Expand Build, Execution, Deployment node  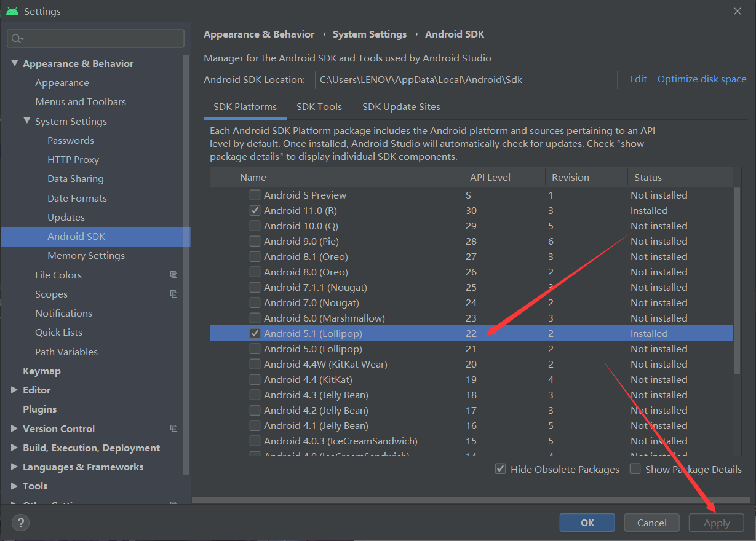(x=15, y=448)
